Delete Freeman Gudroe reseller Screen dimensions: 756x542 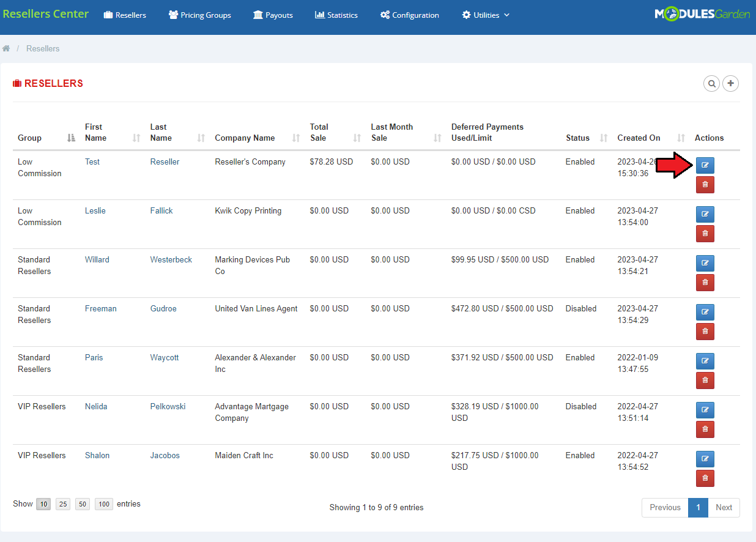coord(705,332)
